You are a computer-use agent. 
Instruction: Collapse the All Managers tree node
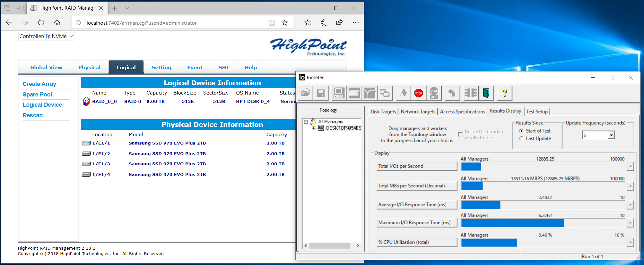[x=306, y=122]
